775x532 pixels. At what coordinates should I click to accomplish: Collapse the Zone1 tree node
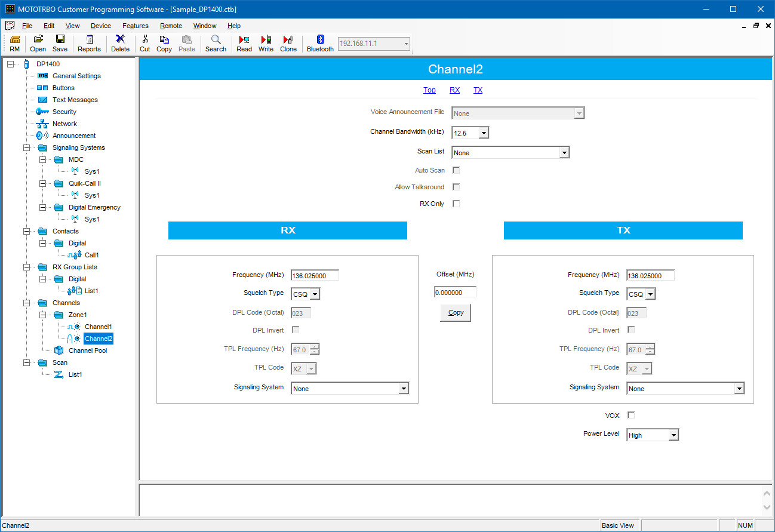42,315
